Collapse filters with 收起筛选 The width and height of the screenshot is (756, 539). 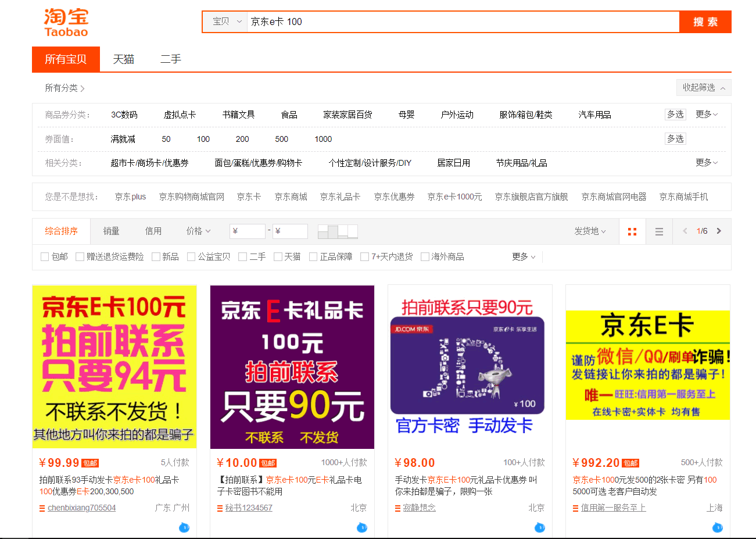(704, 87)
